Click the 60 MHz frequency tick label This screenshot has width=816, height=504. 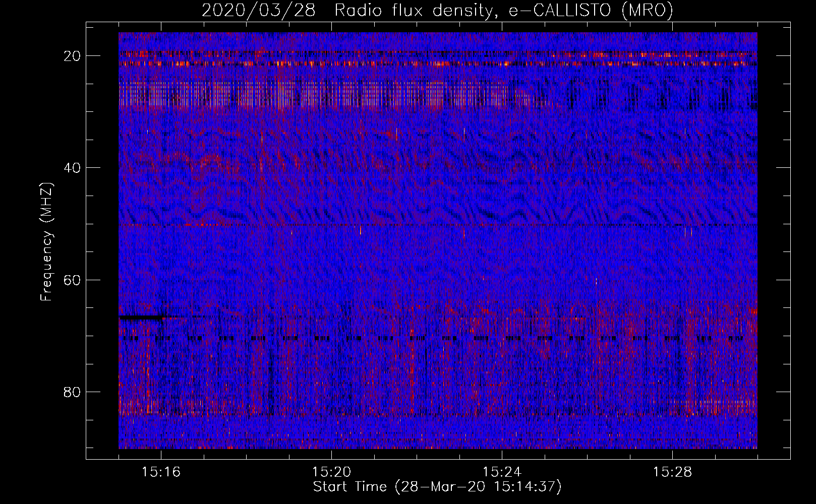click(73, 280)
